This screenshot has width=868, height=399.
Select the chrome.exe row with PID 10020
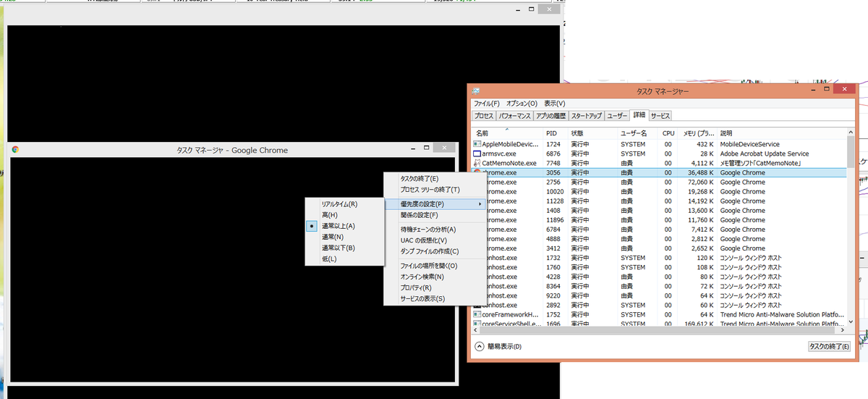(x=659, y=191)
